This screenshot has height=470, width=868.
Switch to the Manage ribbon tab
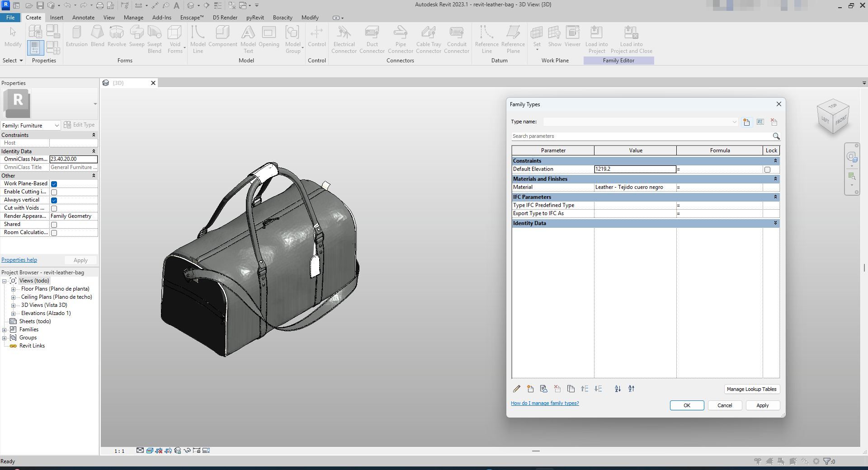(133, 18)
